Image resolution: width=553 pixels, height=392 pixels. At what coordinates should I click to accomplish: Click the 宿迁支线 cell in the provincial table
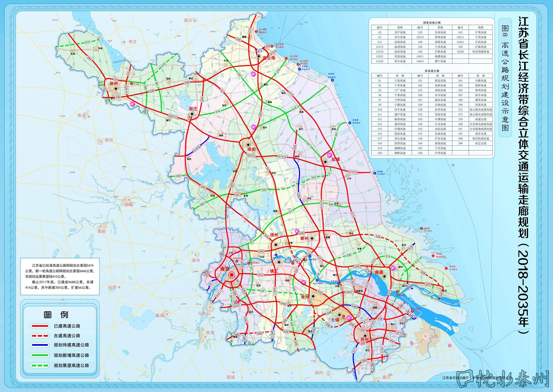(x=481, y=143)
